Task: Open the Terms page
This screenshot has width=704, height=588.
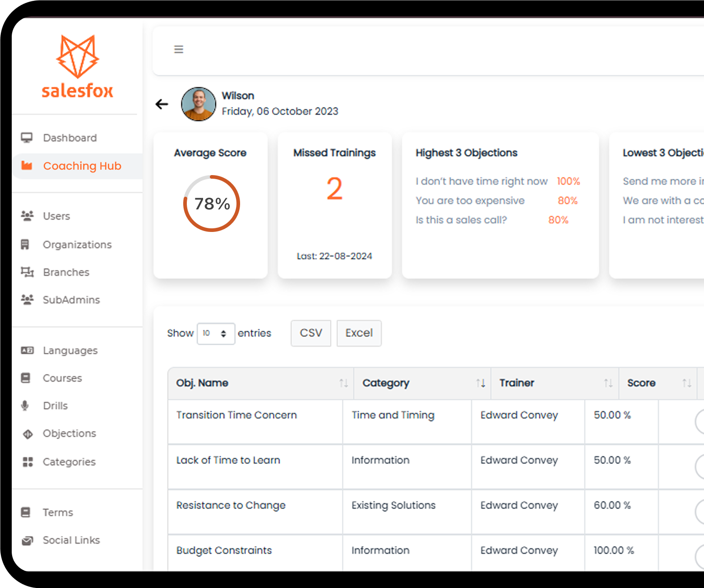Action: click(x=58, y=512)
